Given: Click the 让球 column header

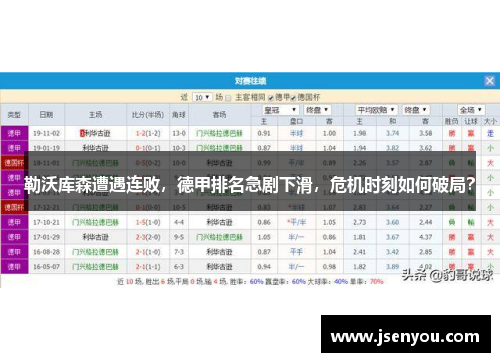Looking at the screenshot, I should point(471,121).
